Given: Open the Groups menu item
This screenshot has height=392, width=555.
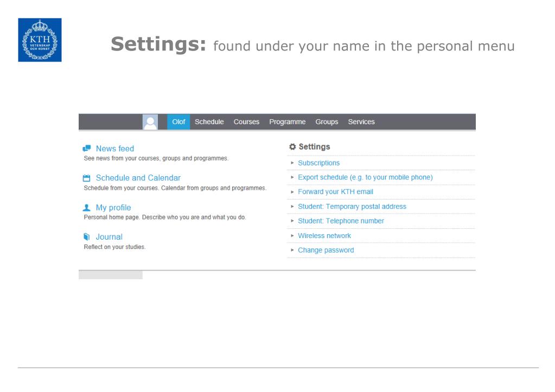Looking at the screenshot, I should click(x=327, y=122).
